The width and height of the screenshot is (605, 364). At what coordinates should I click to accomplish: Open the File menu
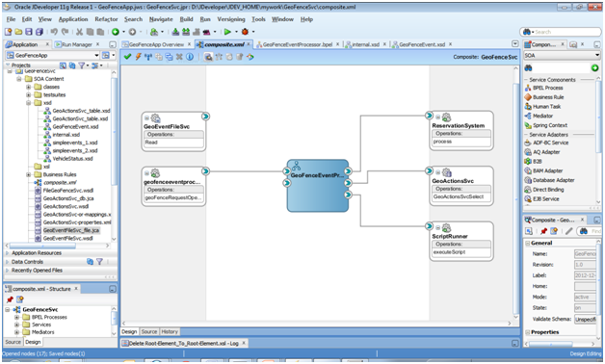pos(11,19)
